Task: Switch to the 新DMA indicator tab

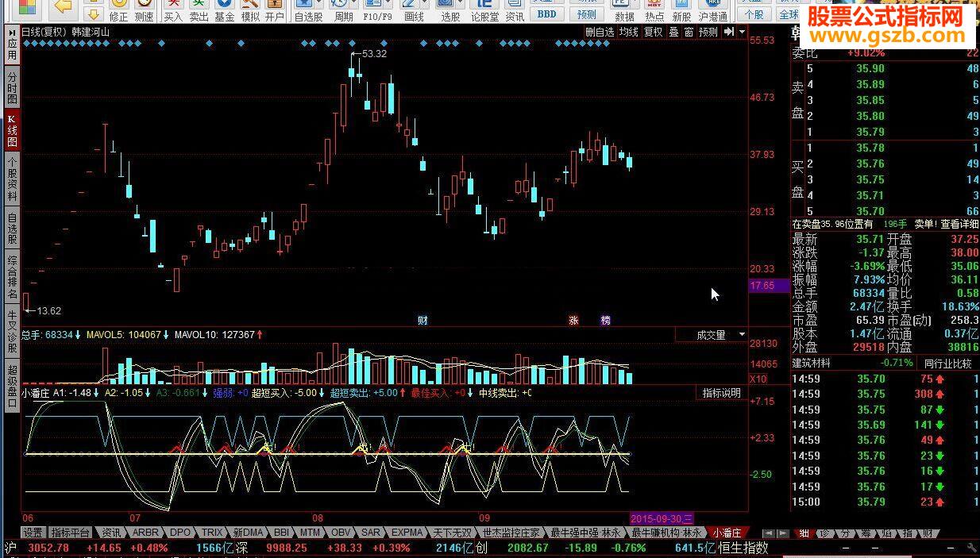Action: [249, 533]
